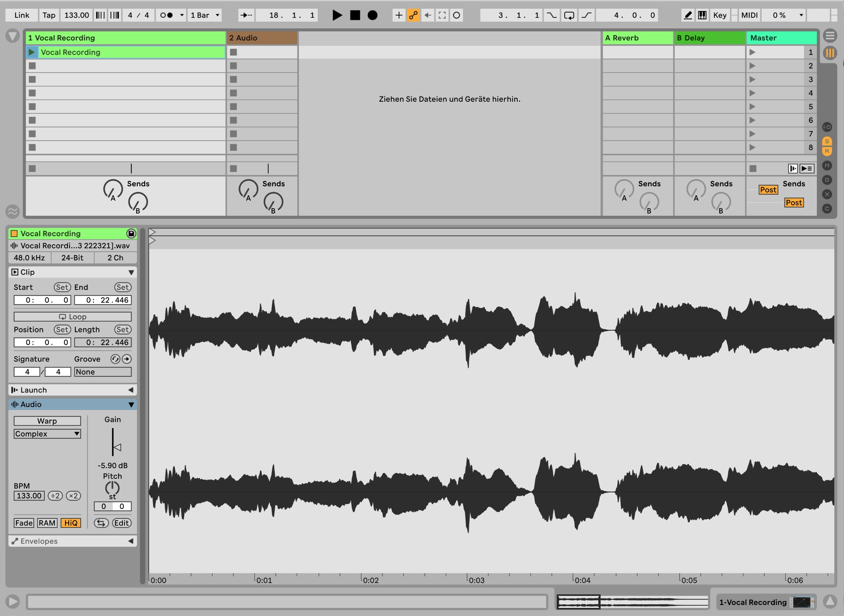The image size is (844, 616).
Task: Click the clip BPM 133.00 field
Action: click(x=29, y=496)
